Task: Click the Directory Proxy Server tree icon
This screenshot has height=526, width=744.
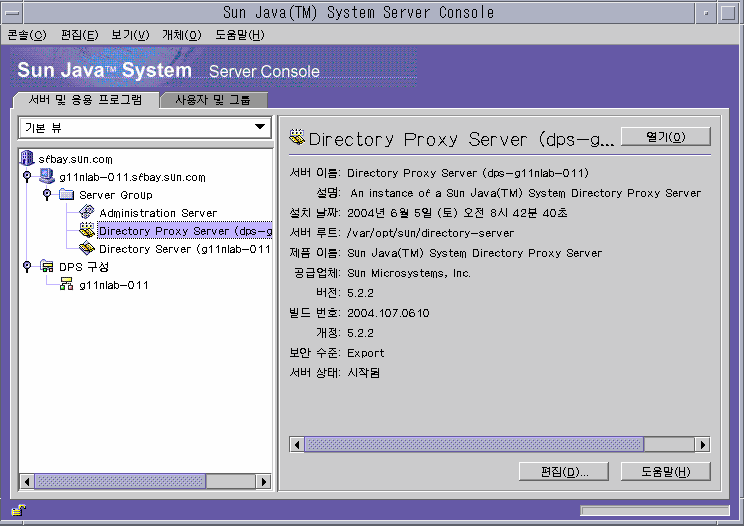Action: point(87,231)
